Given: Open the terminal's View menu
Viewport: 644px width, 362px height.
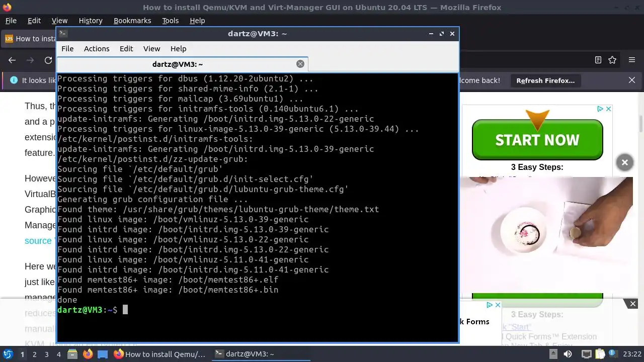Looking at the screenshot, I should [x=151, y=49].
